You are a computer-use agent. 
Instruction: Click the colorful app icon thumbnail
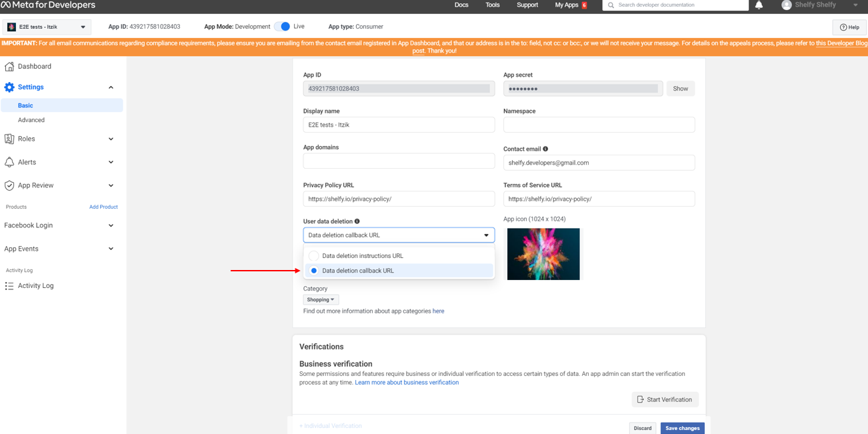click(x=543, y=254)
